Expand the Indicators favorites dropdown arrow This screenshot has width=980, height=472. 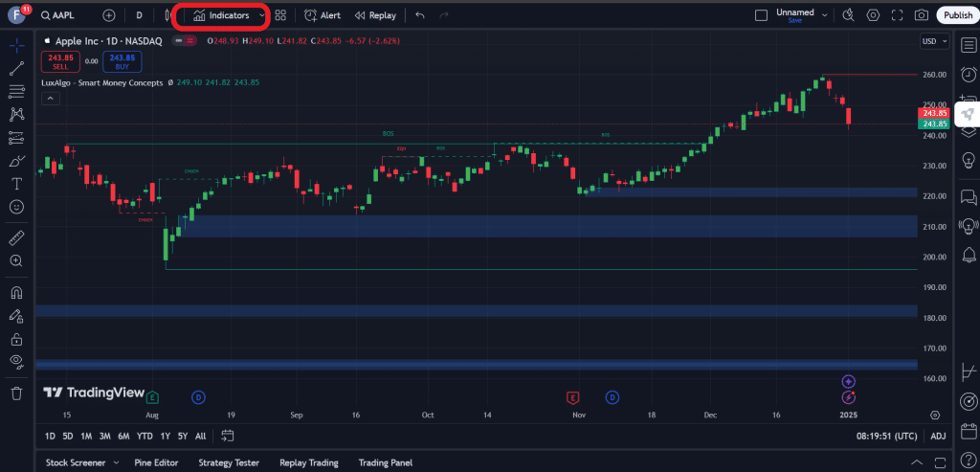(x=262, y=15)
